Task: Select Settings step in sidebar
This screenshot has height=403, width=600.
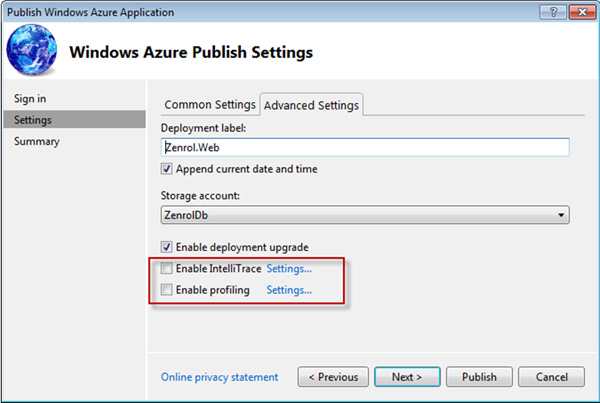Action: click(x=33, y=120)
